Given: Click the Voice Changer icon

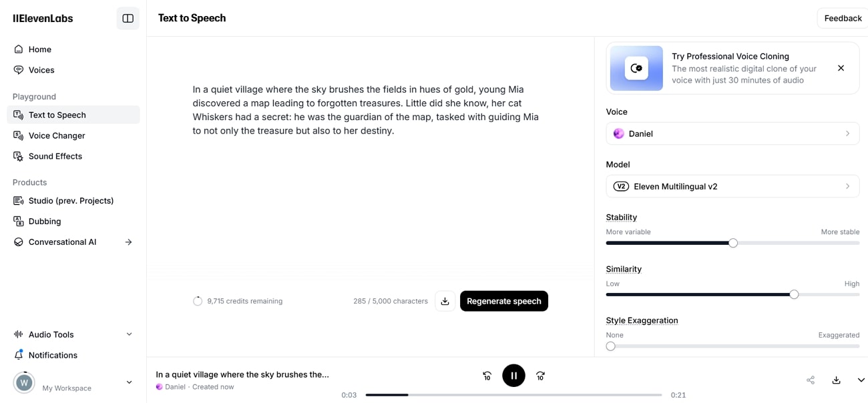Looking at the screenshot, I should (x=19, y=135).
